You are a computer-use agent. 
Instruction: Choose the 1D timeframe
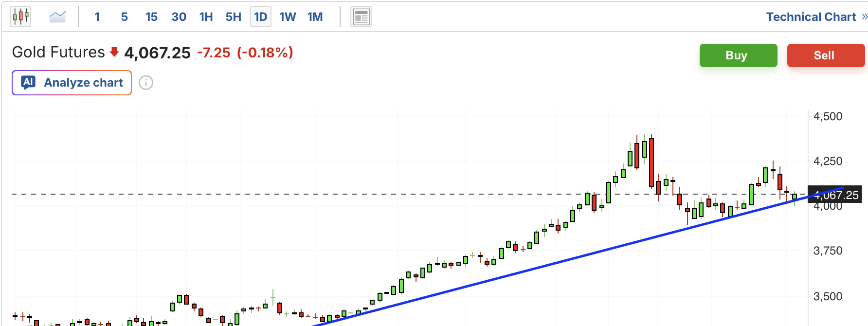[261, 17]
